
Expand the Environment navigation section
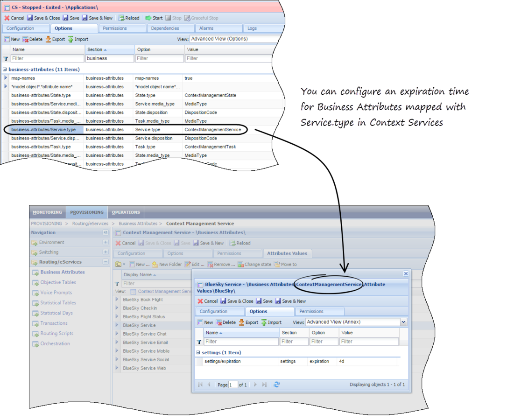pos(106,242)
